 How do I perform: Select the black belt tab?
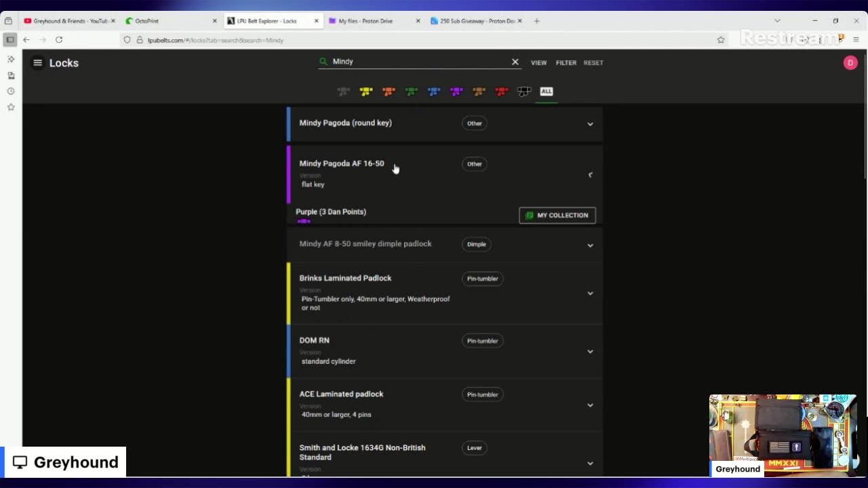524,91
